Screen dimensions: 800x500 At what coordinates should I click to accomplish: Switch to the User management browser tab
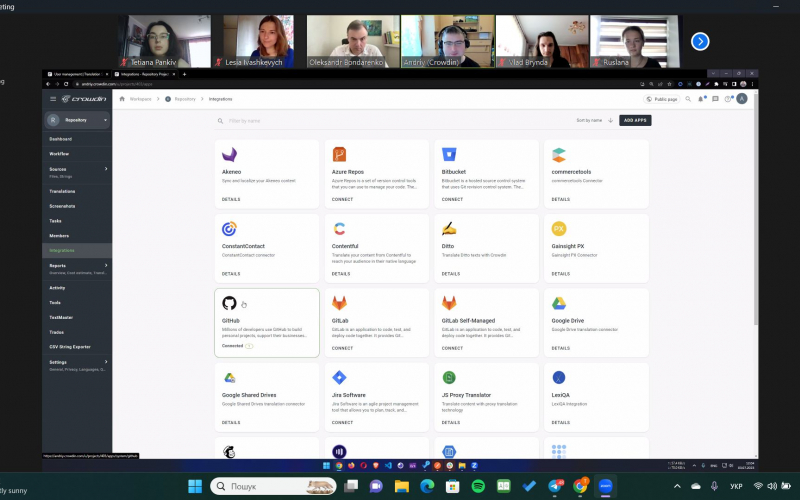pos(78,74)
